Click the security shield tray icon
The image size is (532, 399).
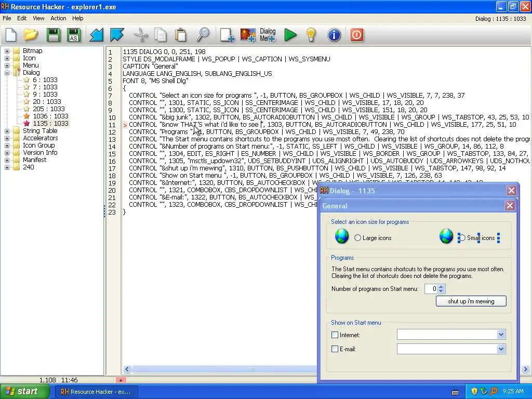tap(474, 391)
